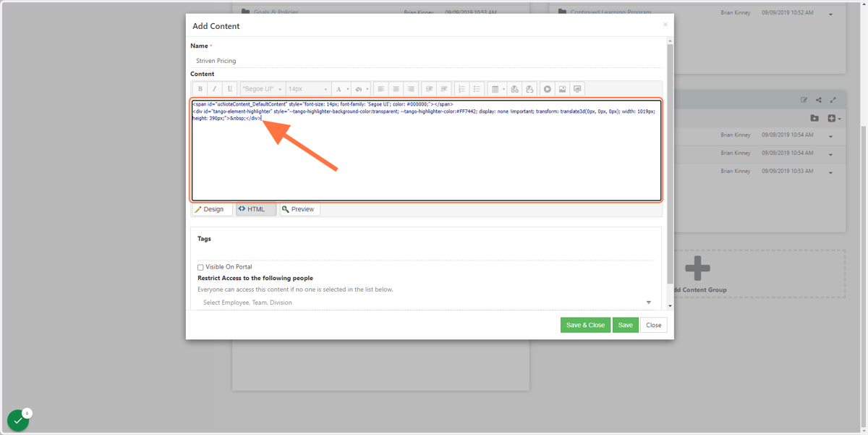Image resolution: width=868 pixels, height=435 pixels.
Task: Toggle bold formatting in editor toolbar
Action: tap(200, 89)
